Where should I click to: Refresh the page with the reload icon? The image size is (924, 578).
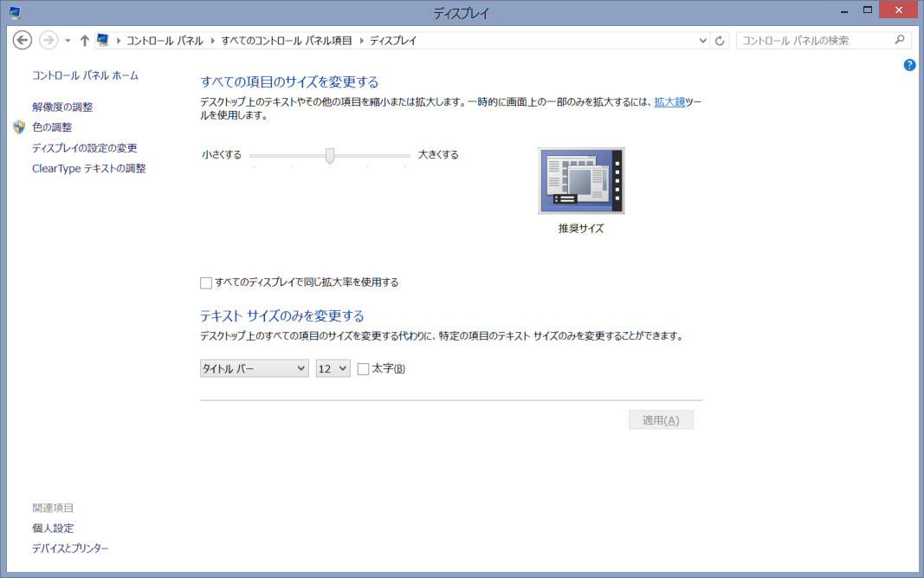720,41
